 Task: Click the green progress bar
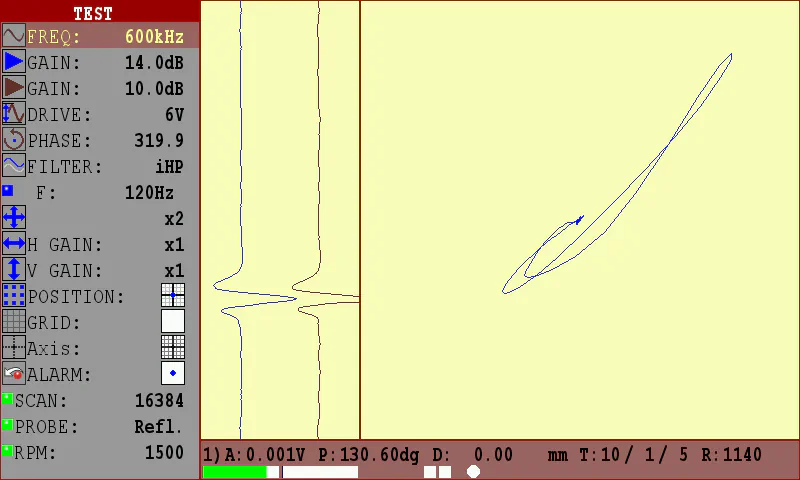[235, 472]
